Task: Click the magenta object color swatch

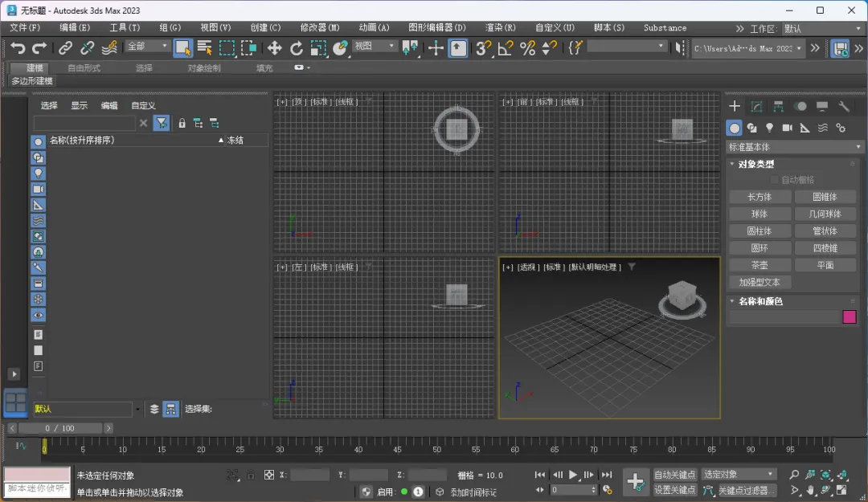Action: coord(849,316)
